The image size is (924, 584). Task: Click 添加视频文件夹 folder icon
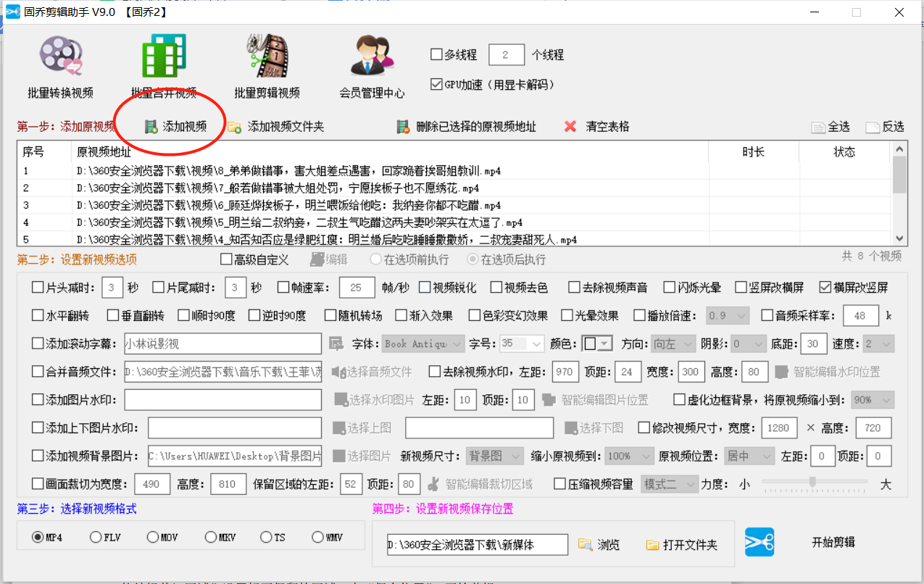coord(235,127)
